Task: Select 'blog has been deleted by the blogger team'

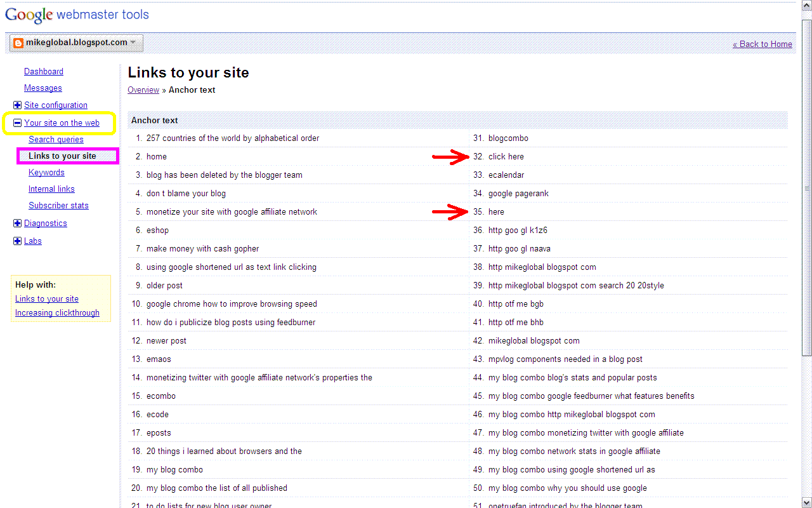Action: (225, 175)
